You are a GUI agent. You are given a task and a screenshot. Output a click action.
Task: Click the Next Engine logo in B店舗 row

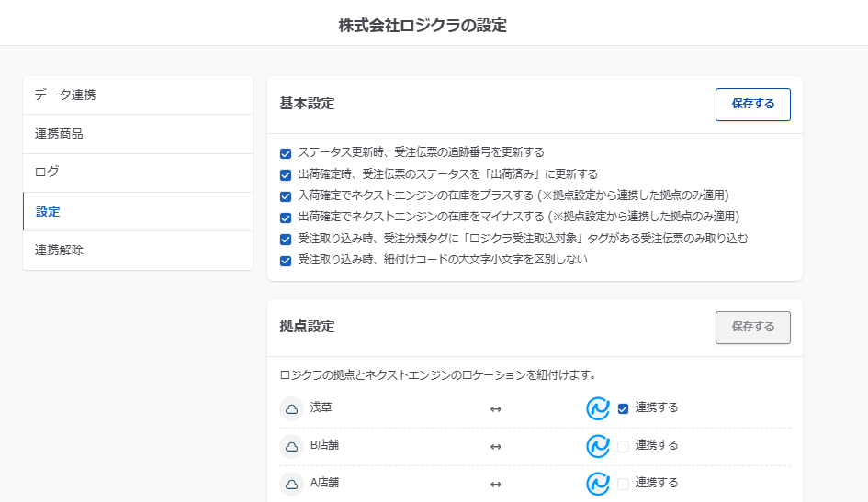(x=598, y=446)
